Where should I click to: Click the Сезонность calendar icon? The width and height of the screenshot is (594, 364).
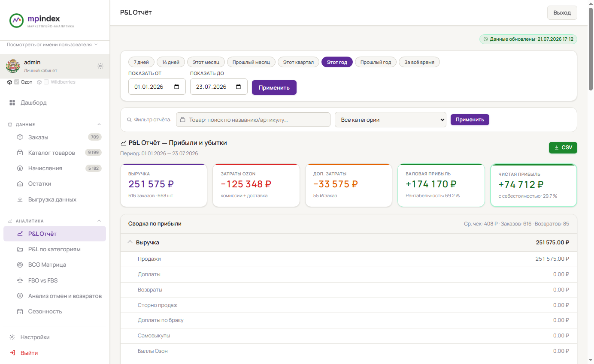point(20,311)
